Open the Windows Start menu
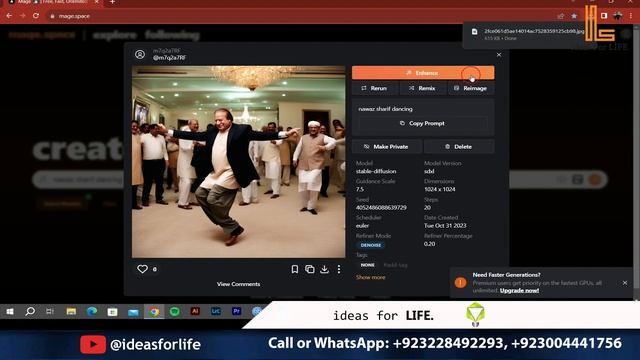Screen dimensions: 640x360 click(x=10, y=312)
